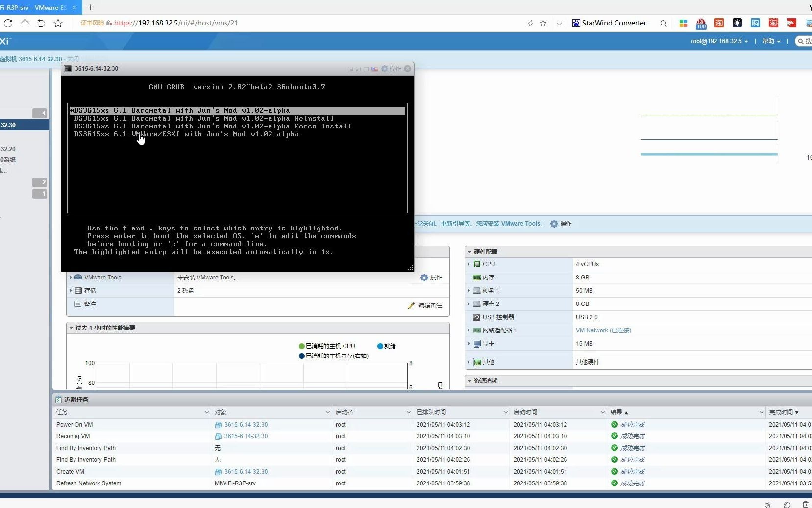
Task: Click the rocket icon in browser status bar
Action: (768, 504)
